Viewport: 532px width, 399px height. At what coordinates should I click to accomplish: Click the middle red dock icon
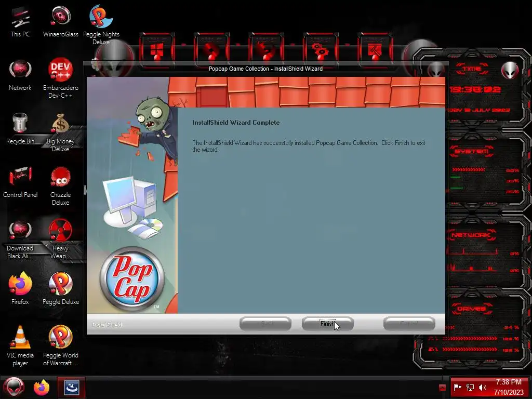[x=266, y=50]
